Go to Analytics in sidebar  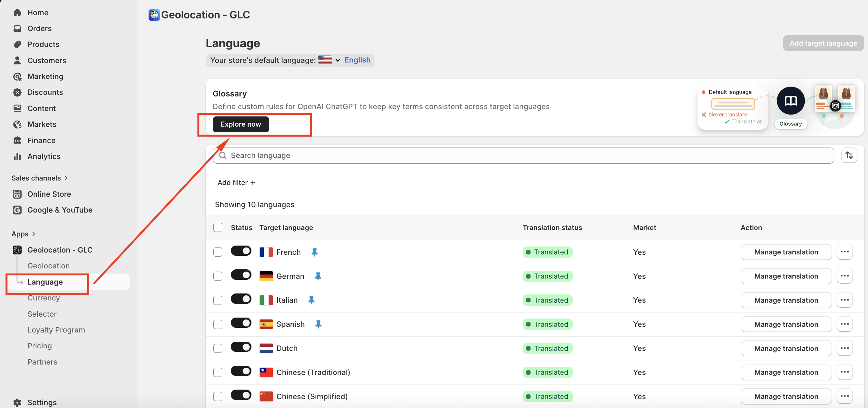click(44, 156)
